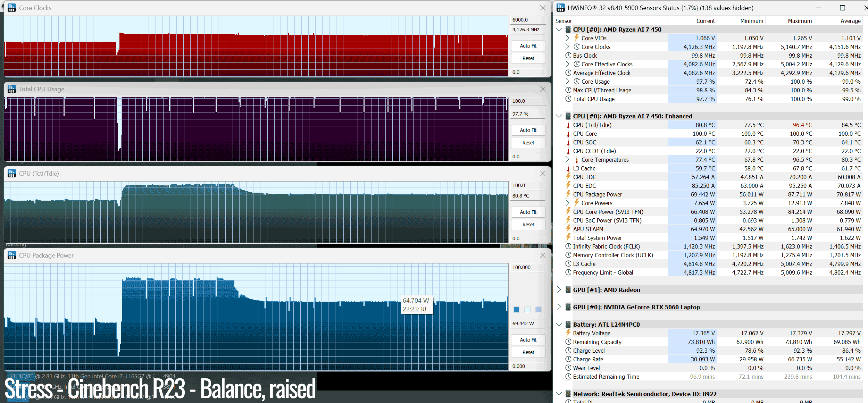Expand the Core Clocks sensor row

567,47
